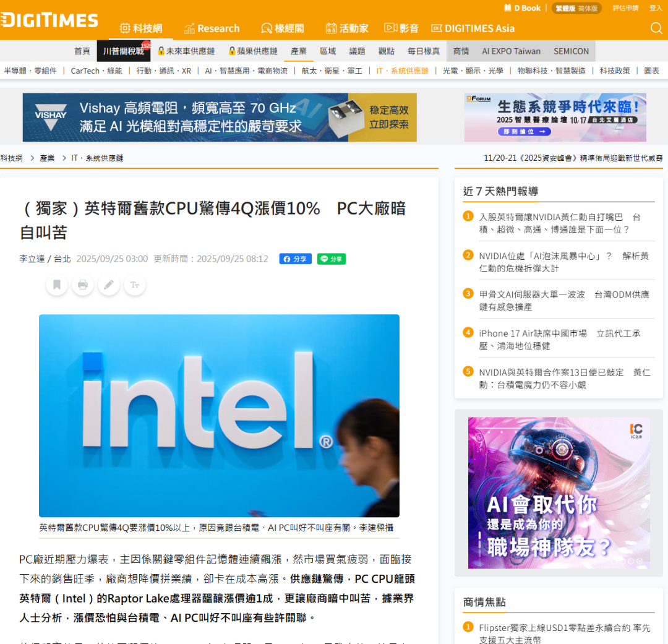The image size is (668, 644).
Task: Open hot story NVIDIA位處「AI泡沫風暴中心」
Action: 563,262
